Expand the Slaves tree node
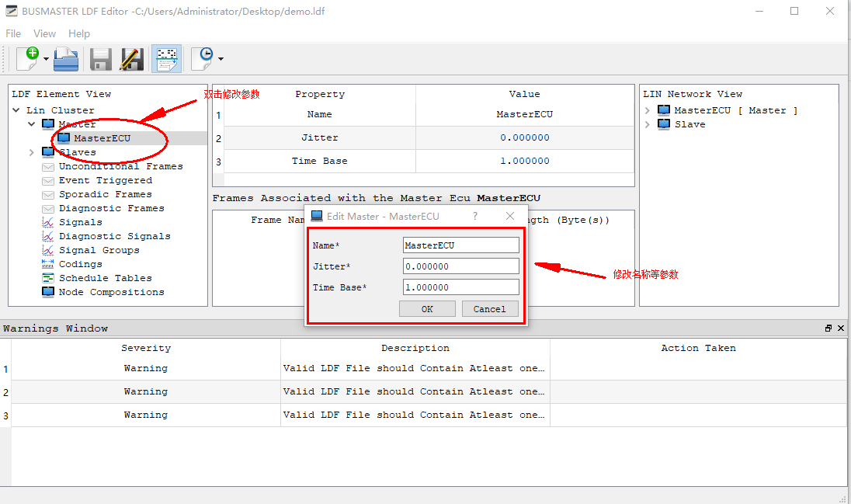 click(x=32, y=153)
